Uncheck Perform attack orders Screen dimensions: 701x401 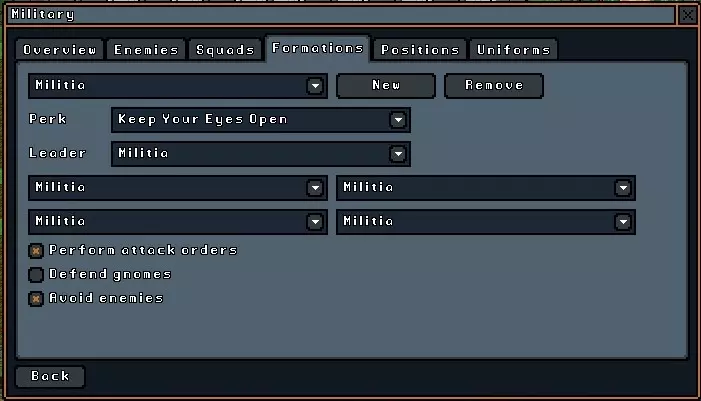click(x=36, y=250)
